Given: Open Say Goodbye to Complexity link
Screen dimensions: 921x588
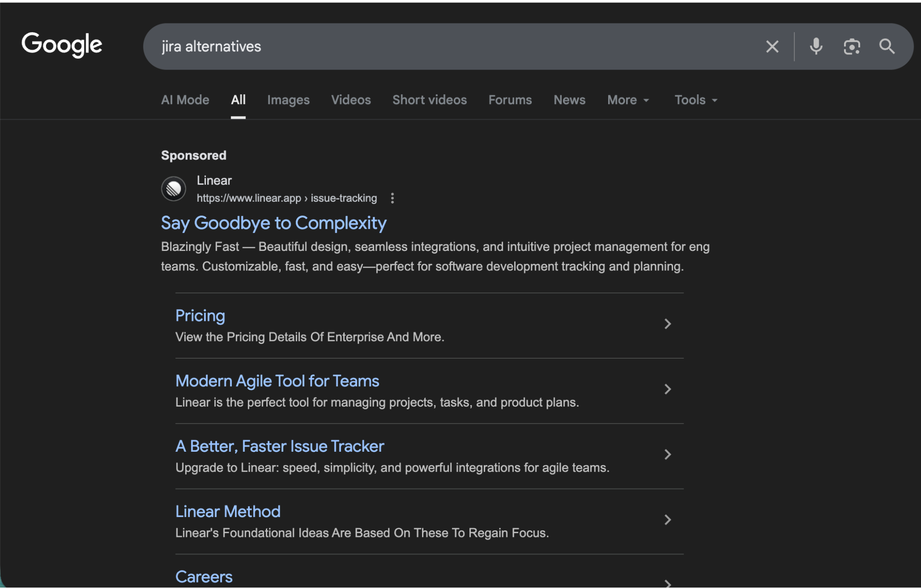Looking at the screenshot, I should click(x=273, y=223).
